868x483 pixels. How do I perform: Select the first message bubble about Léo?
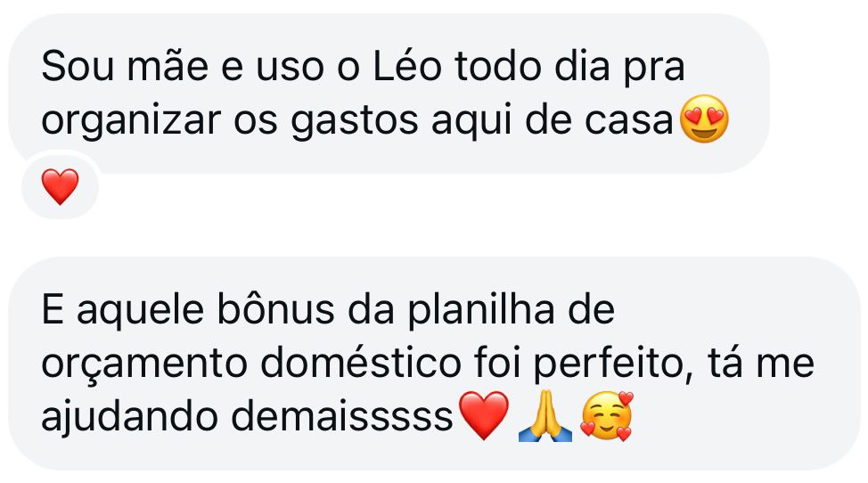[x=389, y=93]
